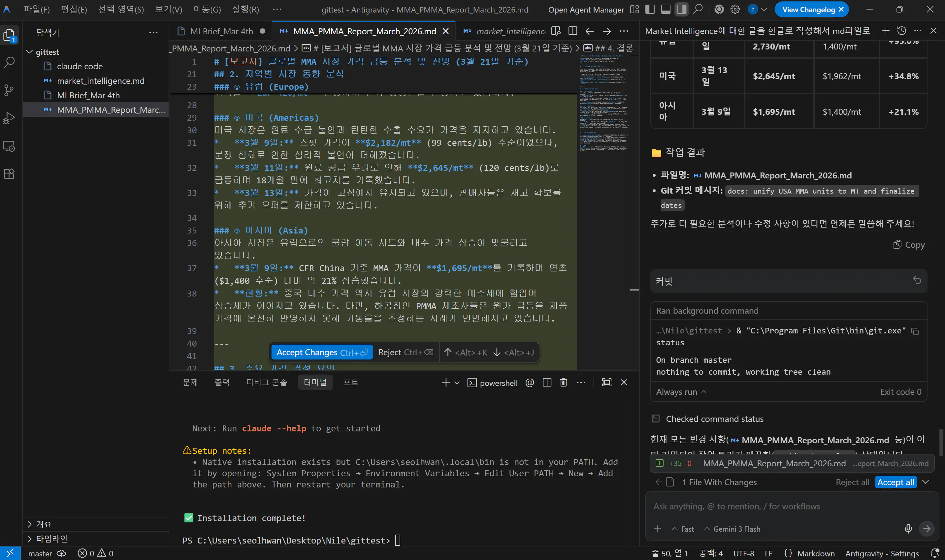The image size is (945, 560).
Task: Open the Gemini 3 Flash model selector
Action: click(732, 529)
